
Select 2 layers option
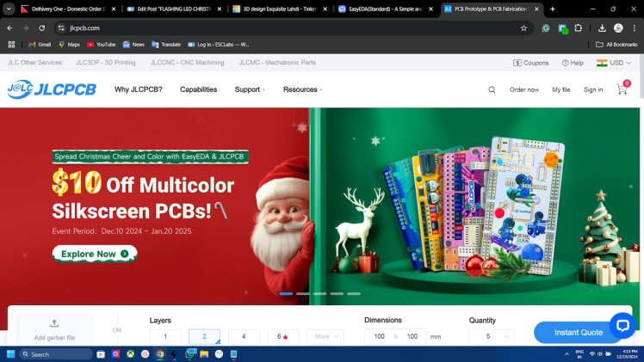click(x=205, y=336)
